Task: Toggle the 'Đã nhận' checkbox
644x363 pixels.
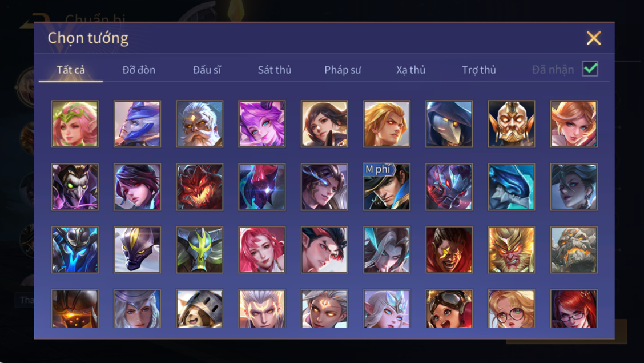Action: coord(590,69)
